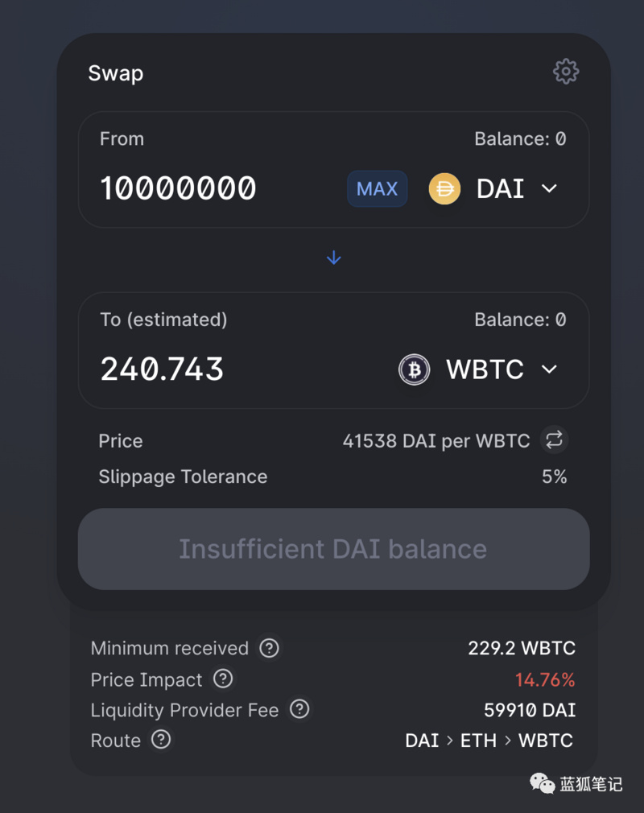Click the WBTC token logo

(415, 369)
